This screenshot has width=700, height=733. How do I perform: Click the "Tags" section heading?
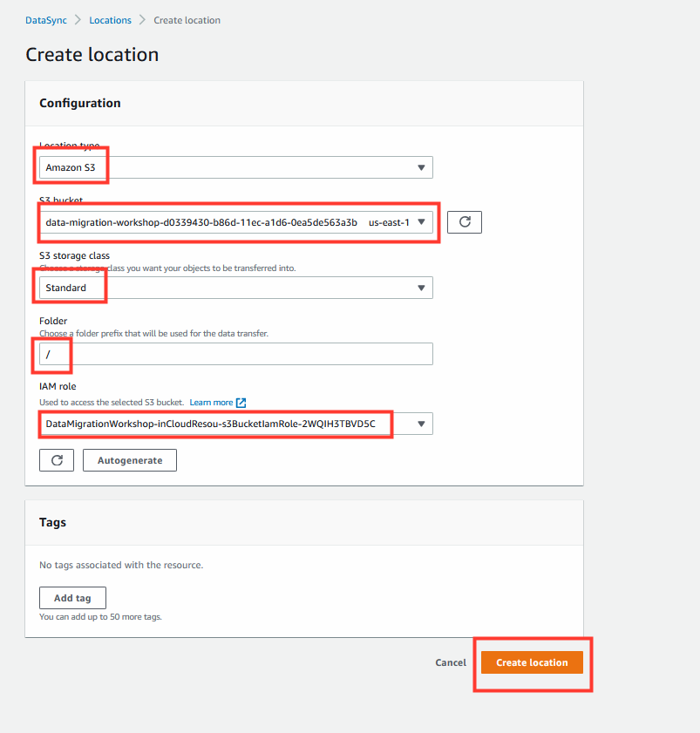click(52, 522)
